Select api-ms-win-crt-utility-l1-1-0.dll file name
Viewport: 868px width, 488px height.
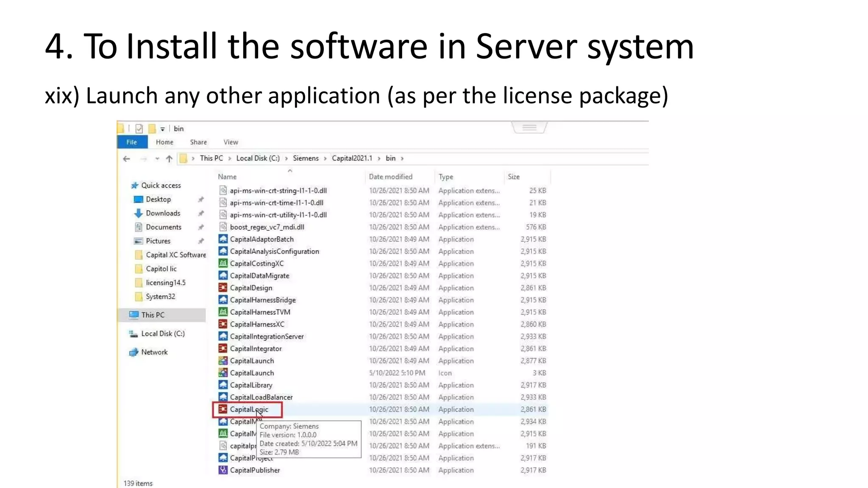point(278,215)
